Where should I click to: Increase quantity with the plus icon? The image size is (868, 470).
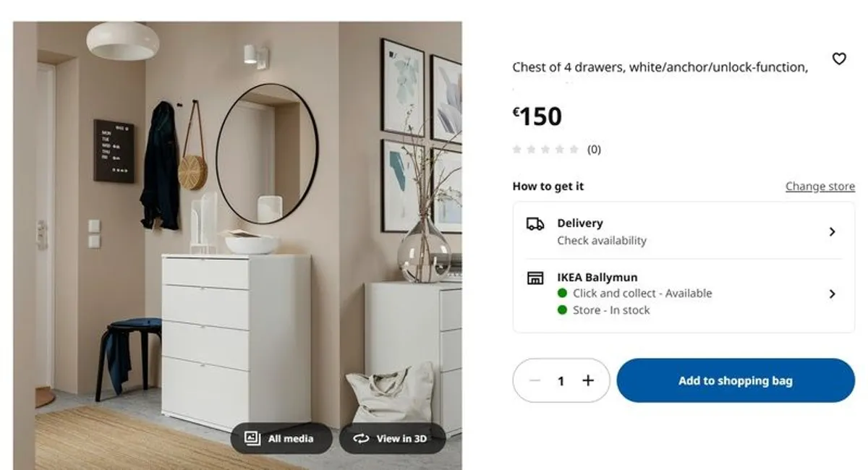click(588, 380)
